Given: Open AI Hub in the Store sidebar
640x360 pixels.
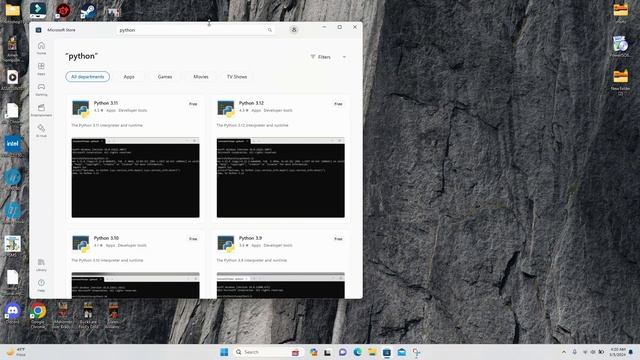Looking at the screenshot, I should 41,131.
